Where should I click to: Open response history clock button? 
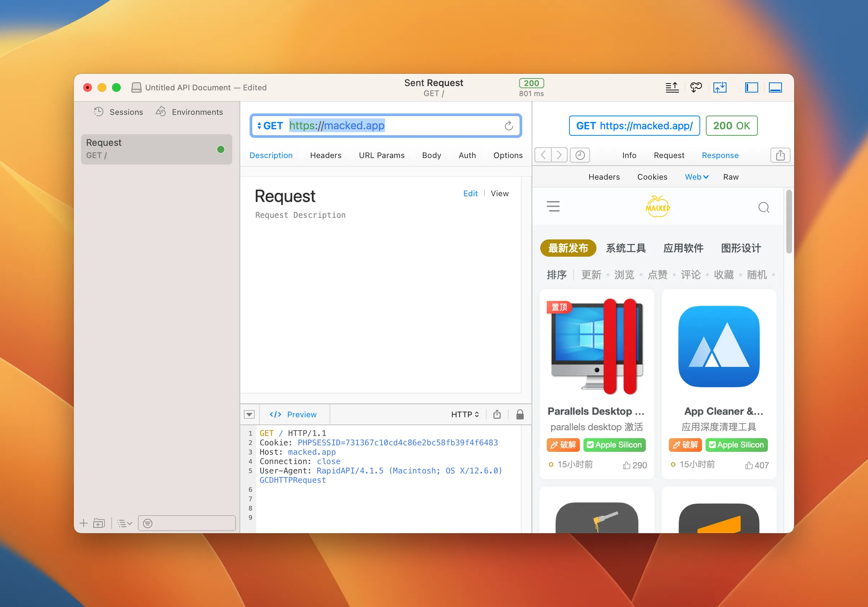pos(580,155)
